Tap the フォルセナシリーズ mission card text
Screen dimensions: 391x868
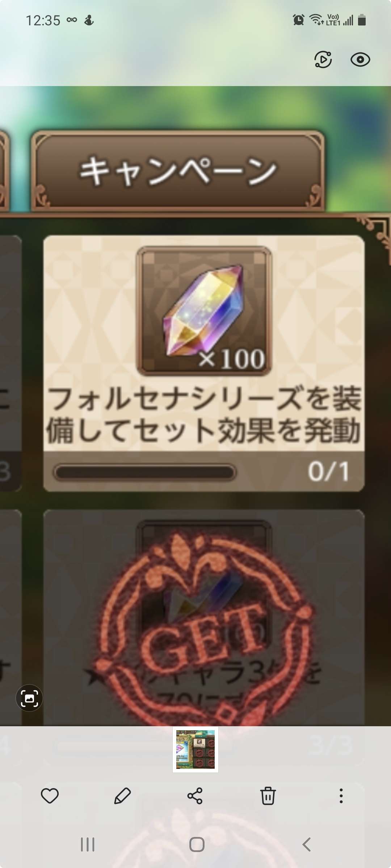[204, 415]
